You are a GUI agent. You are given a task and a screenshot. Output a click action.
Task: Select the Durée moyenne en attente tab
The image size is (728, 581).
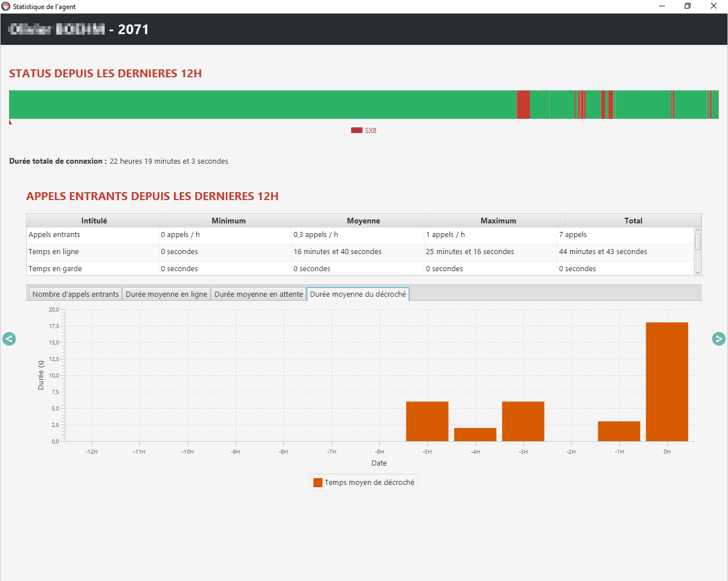point(258,294)
